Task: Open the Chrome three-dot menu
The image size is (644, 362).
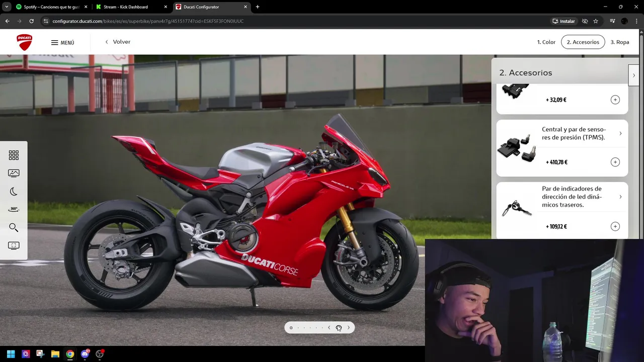Action: [x=636, y=21]
